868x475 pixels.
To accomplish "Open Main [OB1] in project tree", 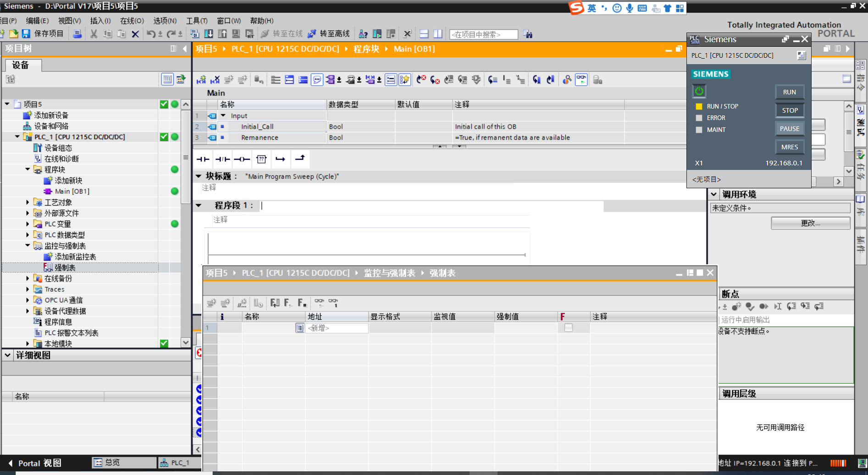I will click(x=72, y=191).
